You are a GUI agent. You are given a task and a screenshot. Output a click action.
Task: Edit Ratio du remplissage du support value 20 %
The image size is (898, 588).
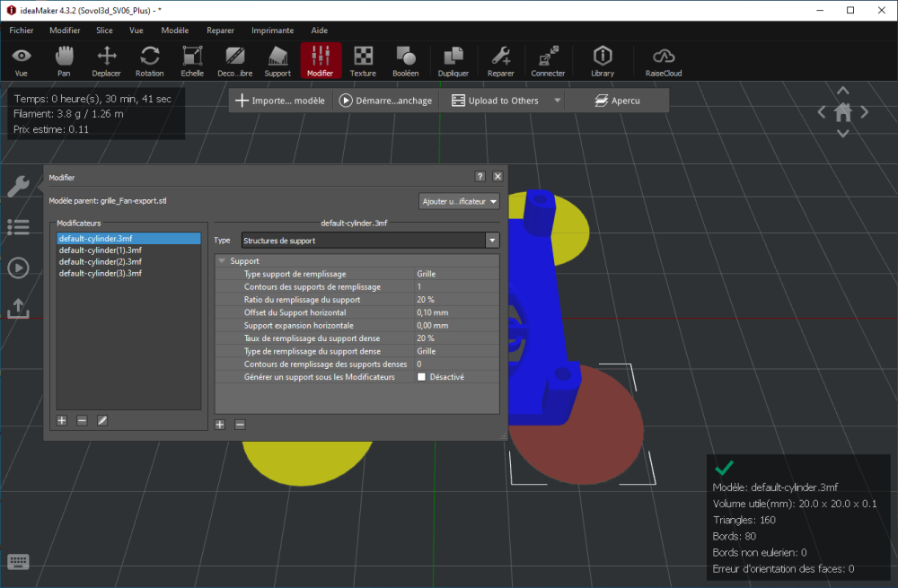[x=457, y=300]
